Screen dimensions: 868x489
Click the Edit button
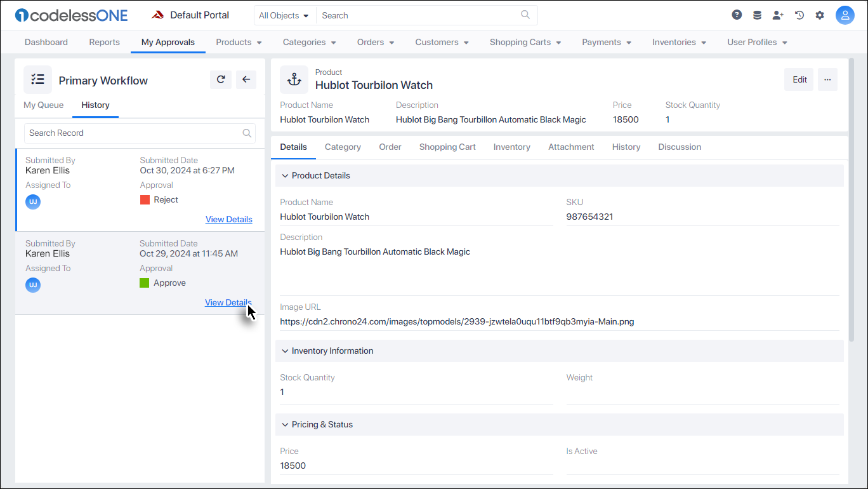(x=799, y=79)
